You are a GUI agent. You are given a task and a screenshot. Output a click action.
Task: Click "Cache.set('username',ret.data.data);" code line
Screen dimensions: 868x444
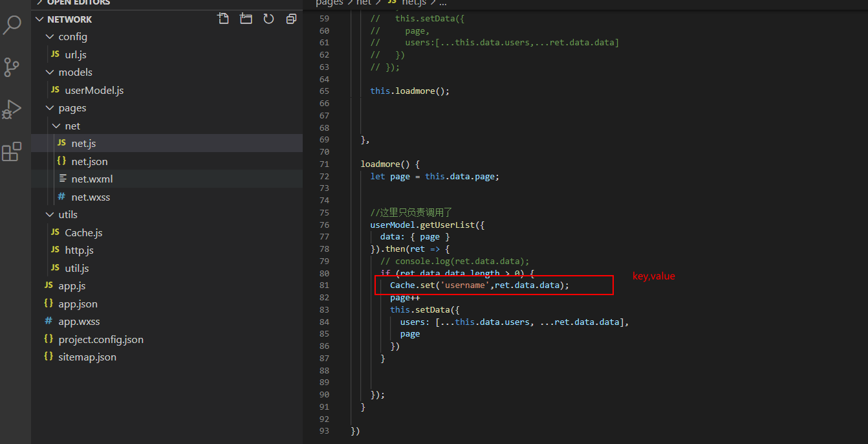(480, 285)
